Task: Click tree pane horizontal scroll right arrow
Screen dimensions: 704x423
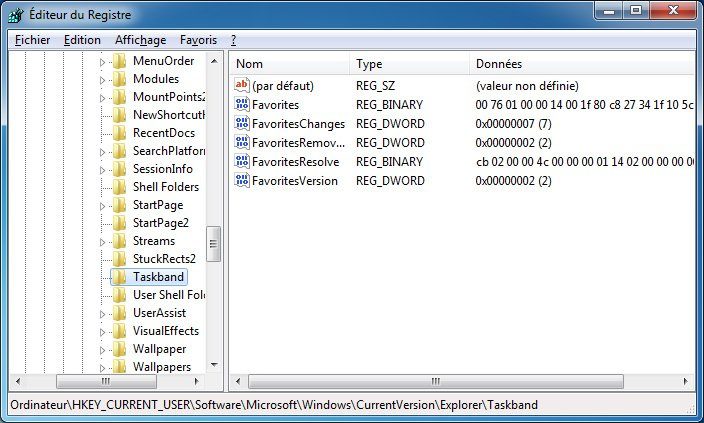Action: click(197, 381)
